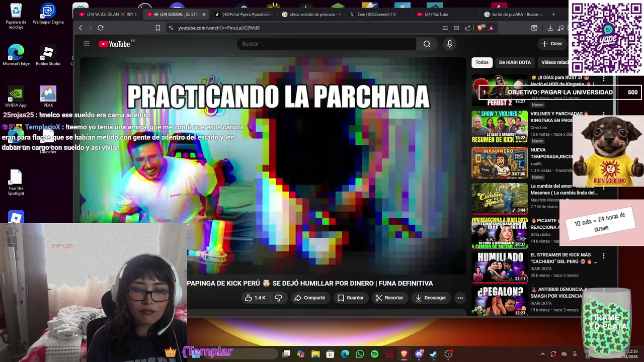Show hidden system tray icons chevron
644x362 pixels.
pyautogui.click(x=542, y=354)
